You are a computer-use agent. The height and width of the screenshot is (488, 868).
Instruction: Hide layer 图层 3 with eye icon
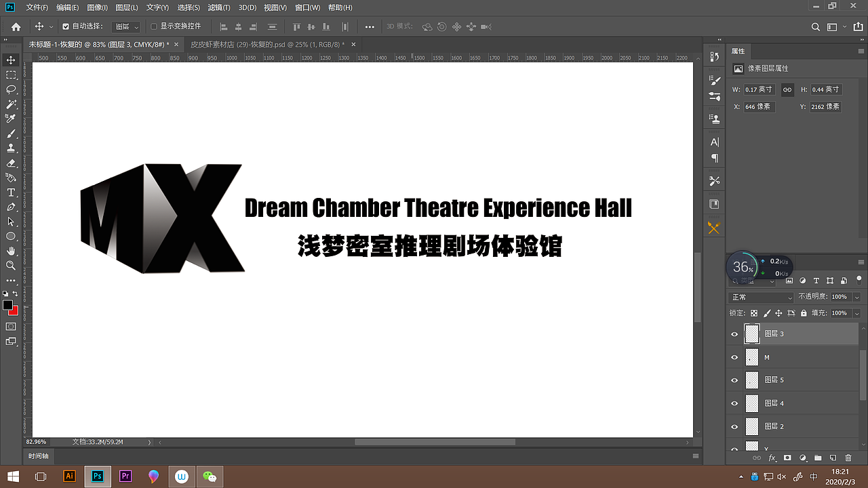tap(734, 334)
